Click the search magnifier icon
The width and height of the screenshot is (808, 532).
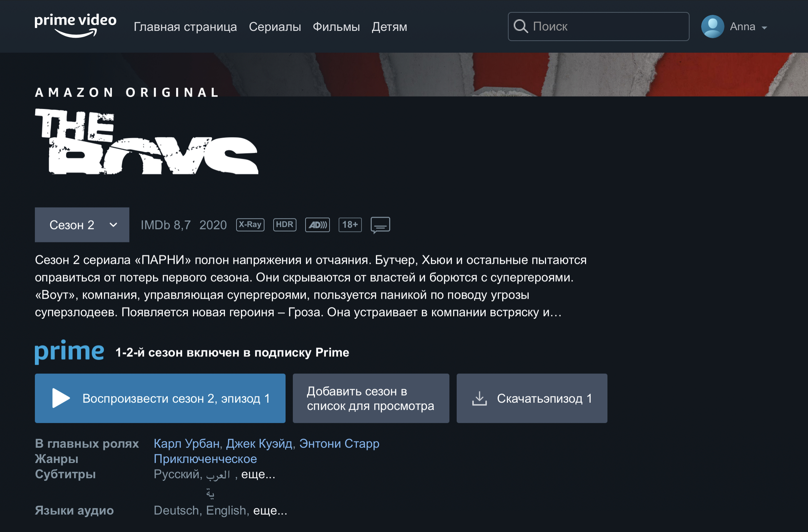(x=520, y=27)
